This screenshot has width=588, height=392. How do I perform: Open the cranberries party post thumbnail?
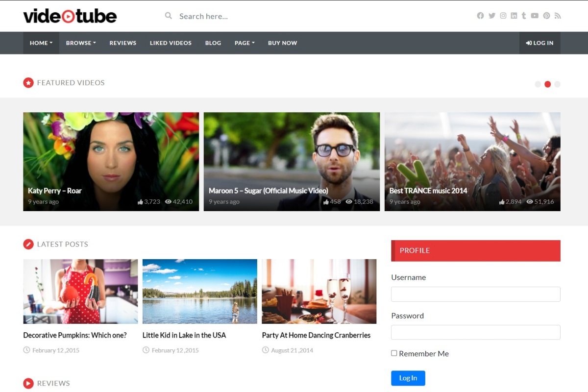pyautogui.click(x=319, y=292)
